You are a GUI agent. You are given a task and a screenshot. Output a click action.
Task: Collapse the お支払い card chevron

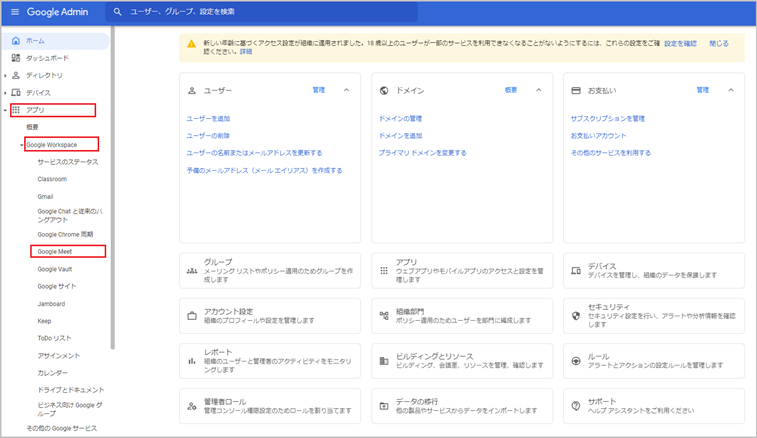coord(731,90)
